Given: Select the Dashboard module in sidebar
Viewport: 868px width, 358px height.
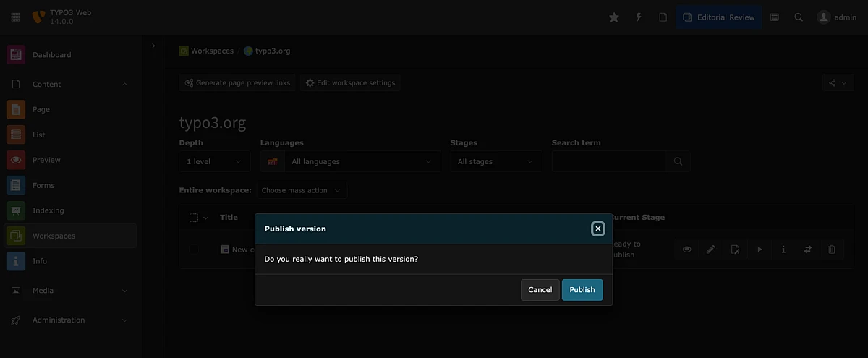Looking at the screenshot, I should click(51, 55).
